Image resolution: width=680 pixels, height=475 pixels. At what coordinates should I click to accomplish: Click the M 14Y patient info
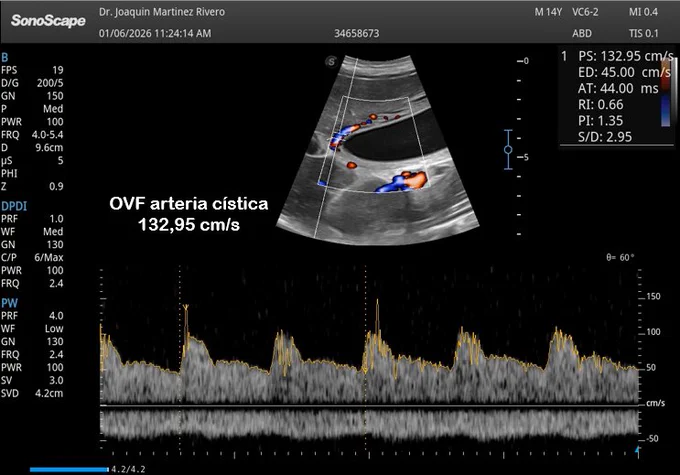pyautogui.click(x=548, y=12)
